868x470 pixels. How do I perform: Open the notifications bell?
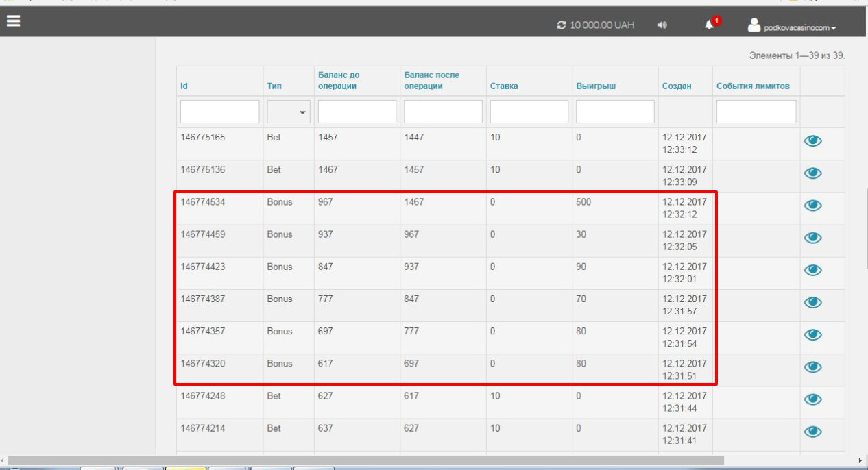[x=710, y=25]
